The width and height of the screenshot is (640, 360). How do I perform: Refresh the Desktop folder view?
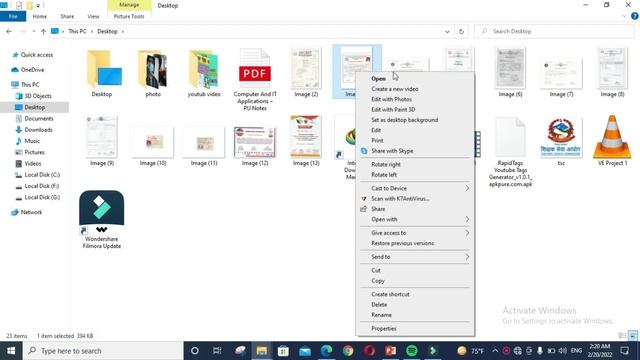point(461,31)
